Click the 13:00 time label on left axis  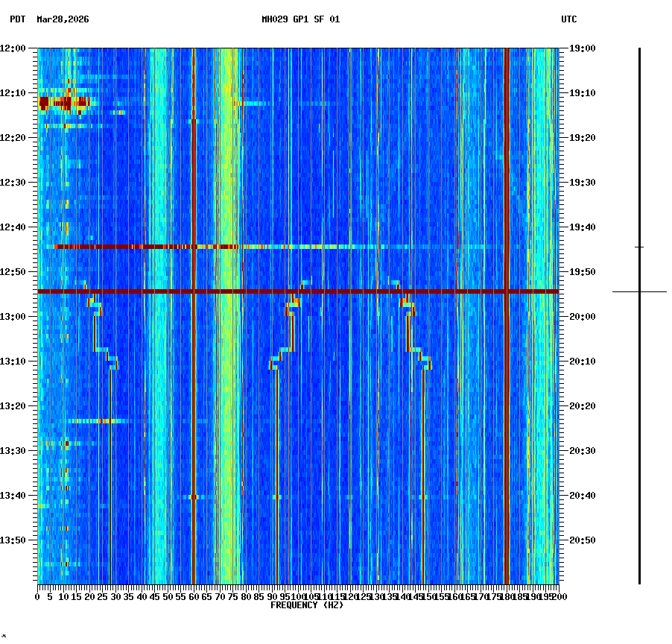(15, 316)
